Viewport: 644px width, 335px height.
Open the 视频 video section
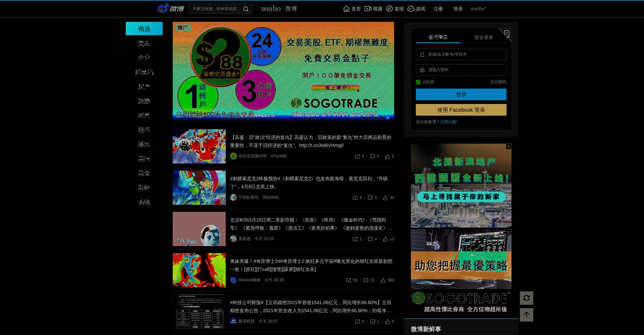373,9
